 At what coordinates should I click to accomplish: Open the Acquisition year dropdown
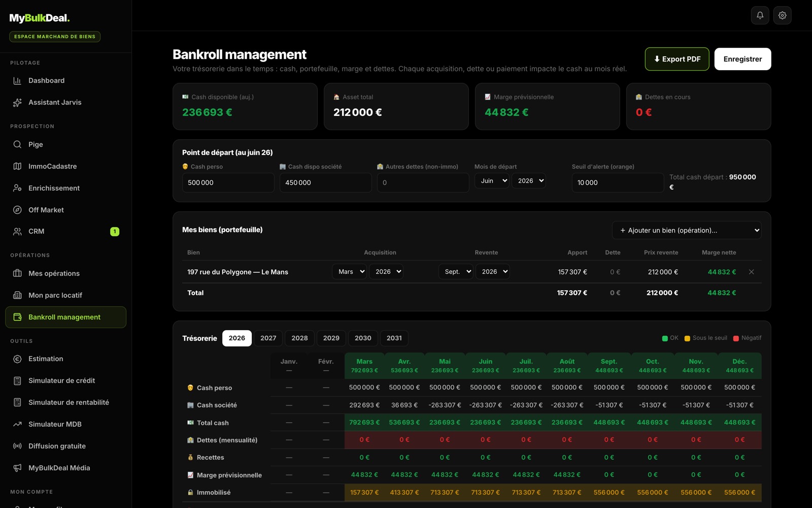[x=386, y=272]
